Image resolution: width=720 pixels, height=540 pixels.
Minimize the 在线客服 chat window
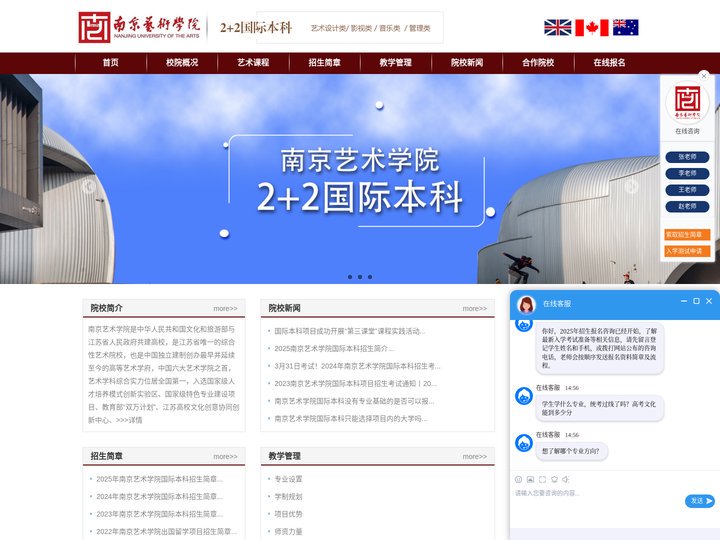click(684, 301)
